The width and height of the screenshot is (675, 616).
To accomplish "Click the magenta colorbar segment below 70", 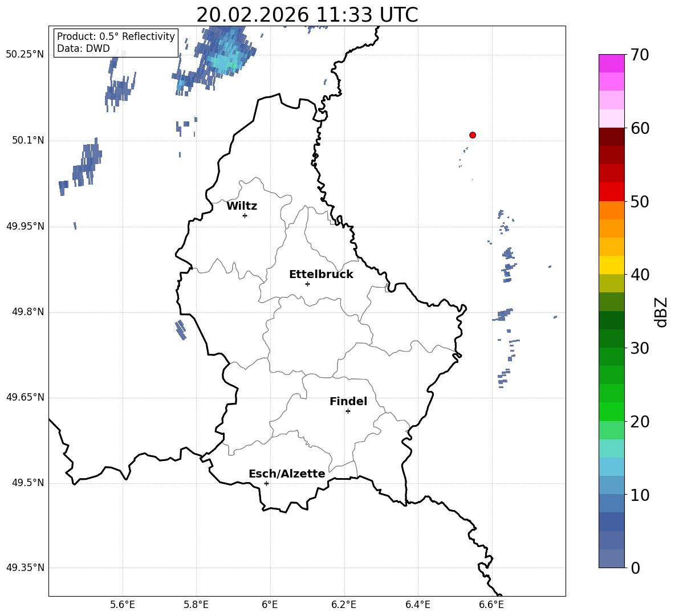I will pos(611,63).
